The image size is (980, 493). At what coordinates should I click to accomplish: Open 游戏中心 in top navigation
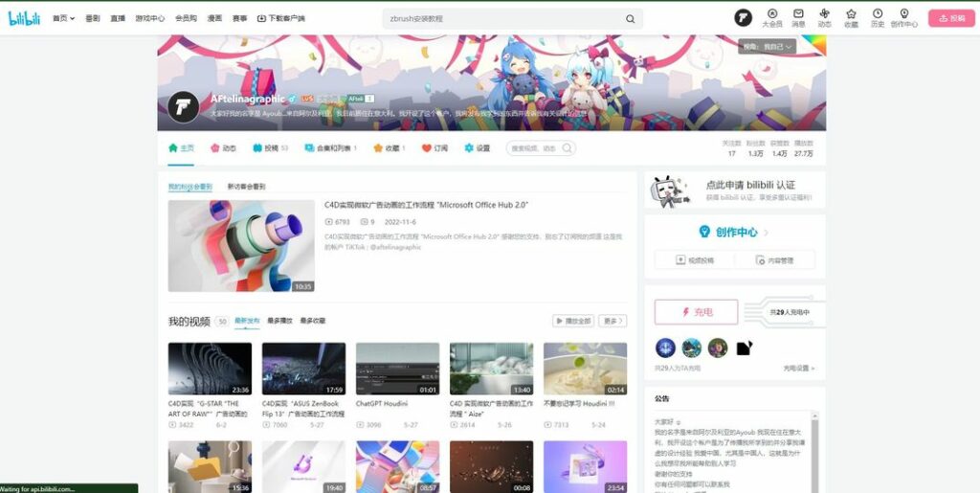[150, 19]
